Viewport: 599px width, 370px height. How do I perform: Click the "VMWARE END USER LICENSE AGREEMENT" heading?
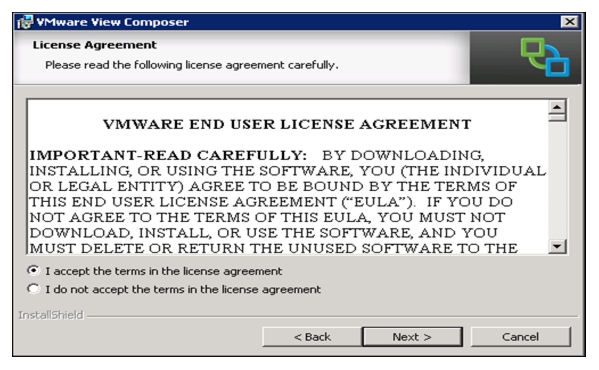tap(287, 124)
